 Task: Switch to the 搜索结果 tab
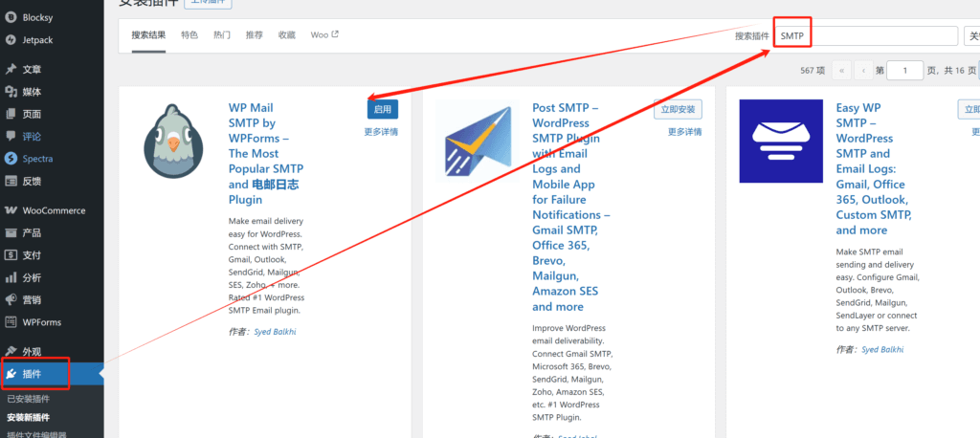[x=148, y=35]
